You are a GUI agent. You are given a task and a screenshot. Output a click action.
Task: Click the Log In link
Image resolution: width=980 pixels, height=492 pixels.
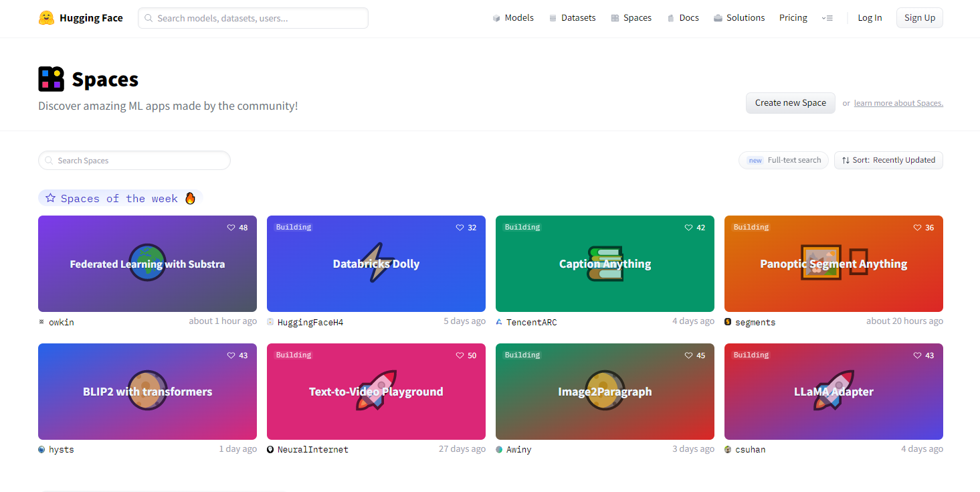click(x=870, y=18)
